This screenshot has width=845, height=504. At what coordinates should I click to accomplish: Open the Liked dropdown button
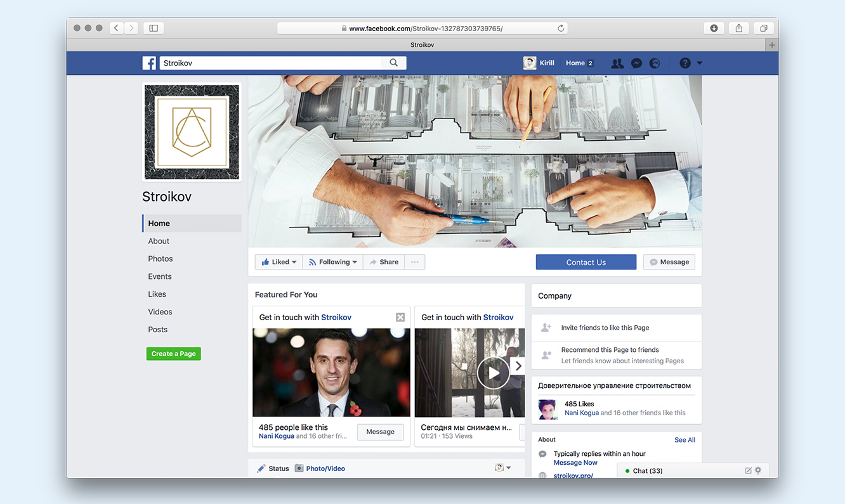(279, 262)
